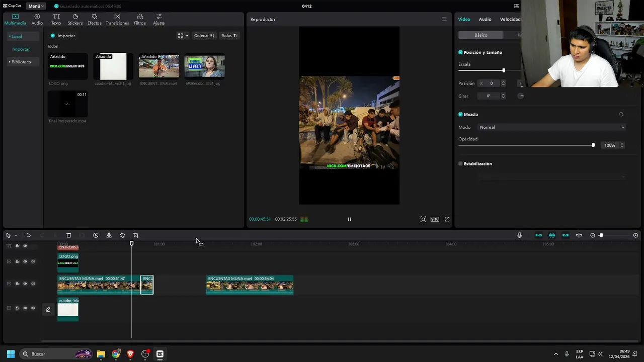Split the preview axis on the timeline
Image resolution: width=644 pixels, height=362 pixels.
point(579,235)
